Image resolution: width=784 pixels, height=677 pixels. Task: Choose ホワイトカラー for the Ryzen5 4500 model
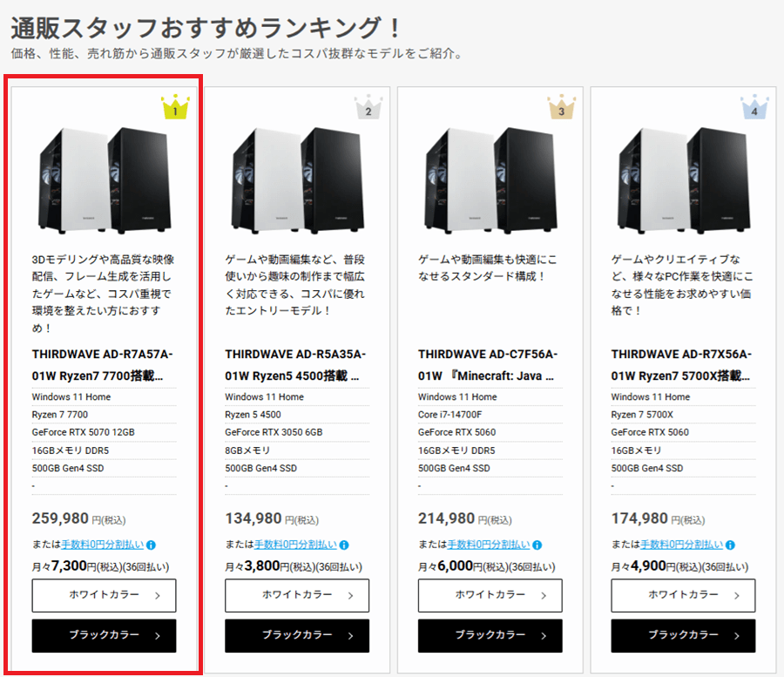(297, 595)
